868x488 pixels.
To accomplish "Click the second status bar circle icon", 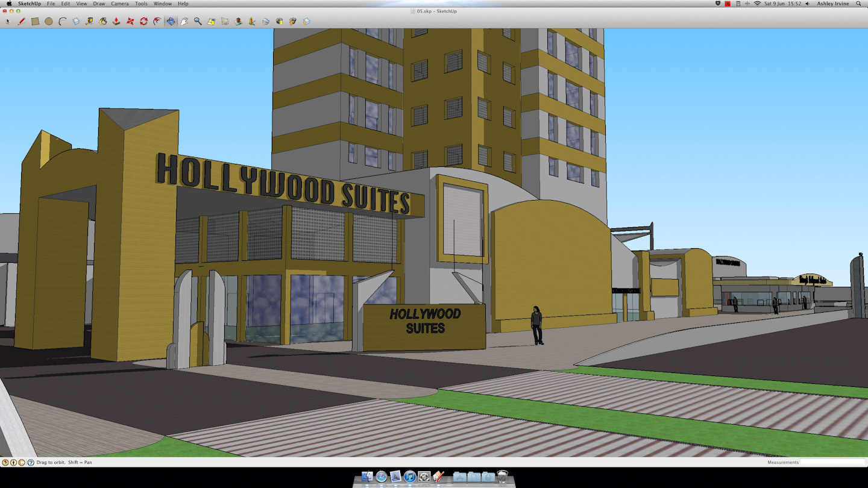I will pos(13,463).
